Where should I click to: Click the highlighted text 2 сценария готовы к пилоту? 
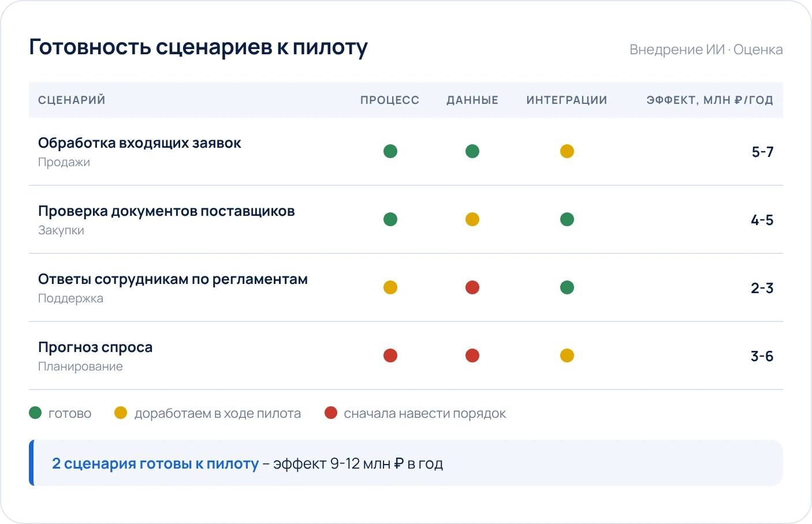tap(155, 463)
